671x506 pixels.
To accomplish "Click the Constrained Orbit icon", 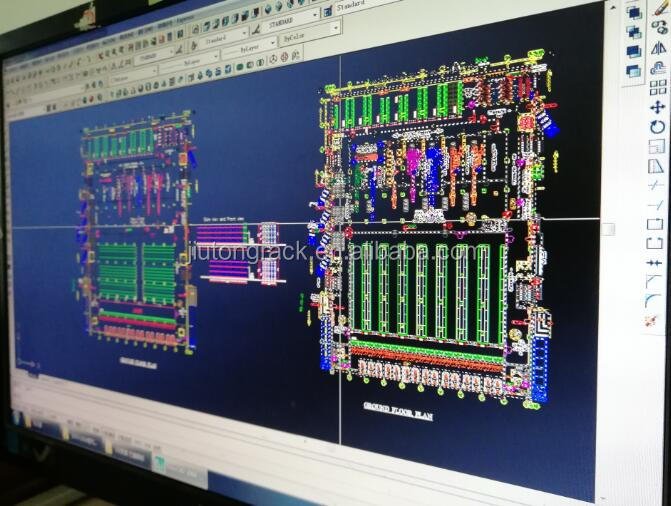I will pos(273,59).
